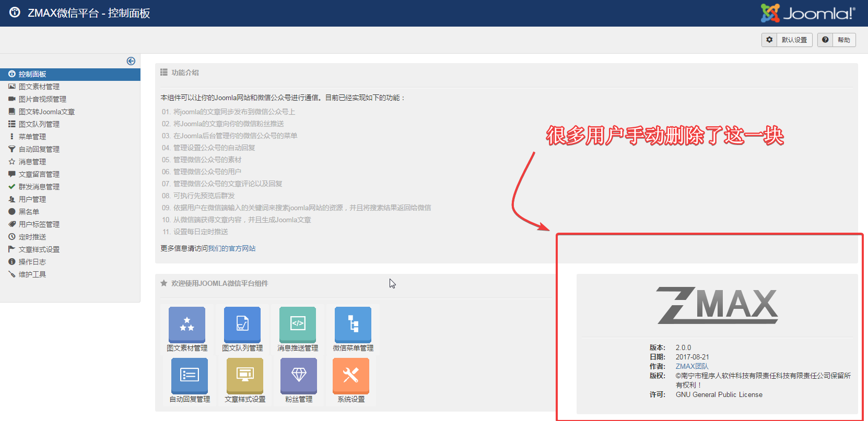Open 微信菜单管理 tile icon
This screenshot has height=421, width=868.
pos(353,324)
